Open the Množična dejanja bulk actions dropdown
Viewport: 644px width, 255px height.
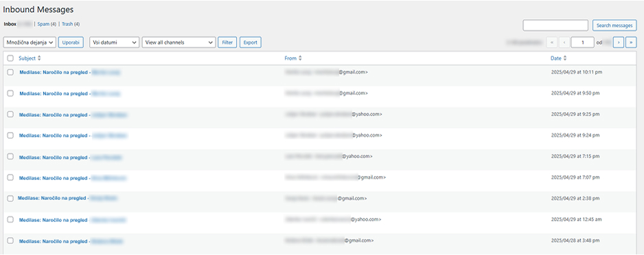[30, 43]
